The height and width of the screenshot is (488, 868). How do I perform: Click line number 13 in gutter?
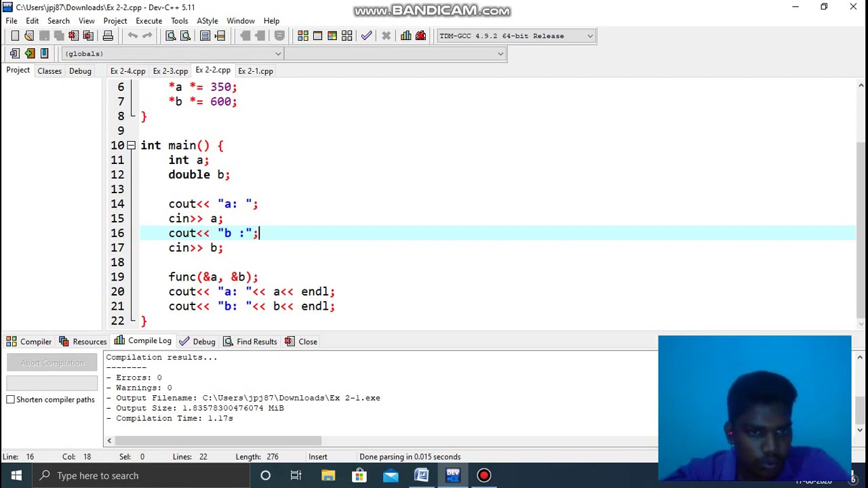[117, 189]
